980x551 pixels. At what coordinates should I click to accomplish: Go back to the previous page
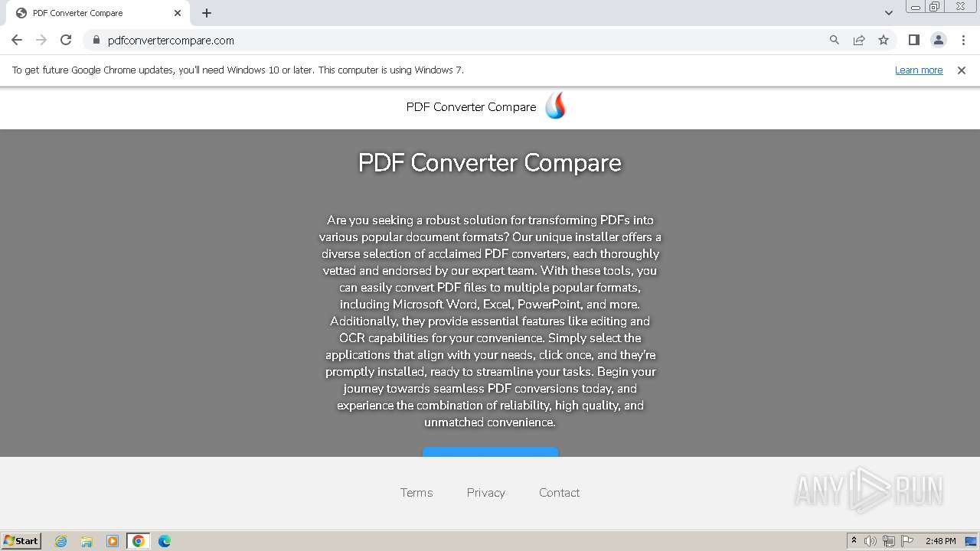[17, 40]
